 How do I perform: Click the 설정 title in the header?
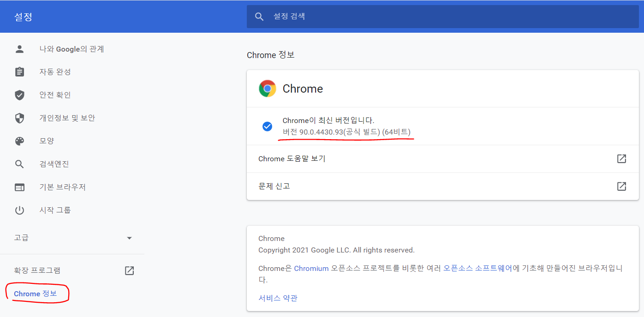23,17
